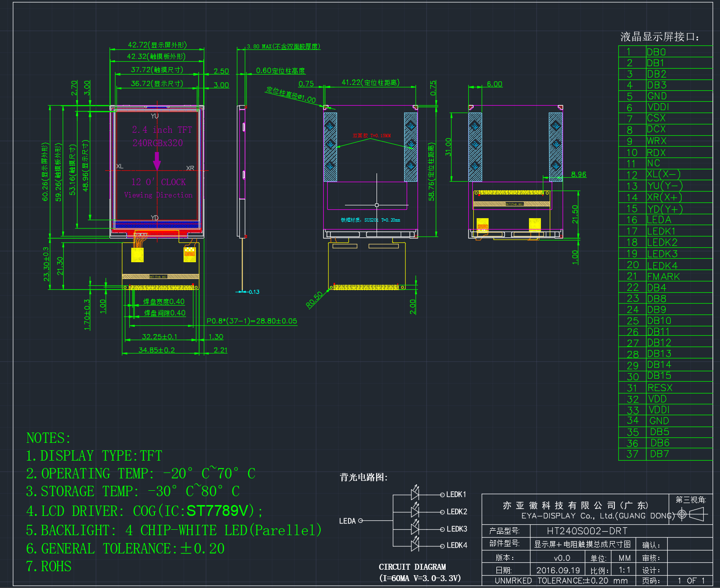Click the R0.50 corner radius label
The width and height of the screenshot is (720, 588).
pyautogui.click(x=314, y=300)
